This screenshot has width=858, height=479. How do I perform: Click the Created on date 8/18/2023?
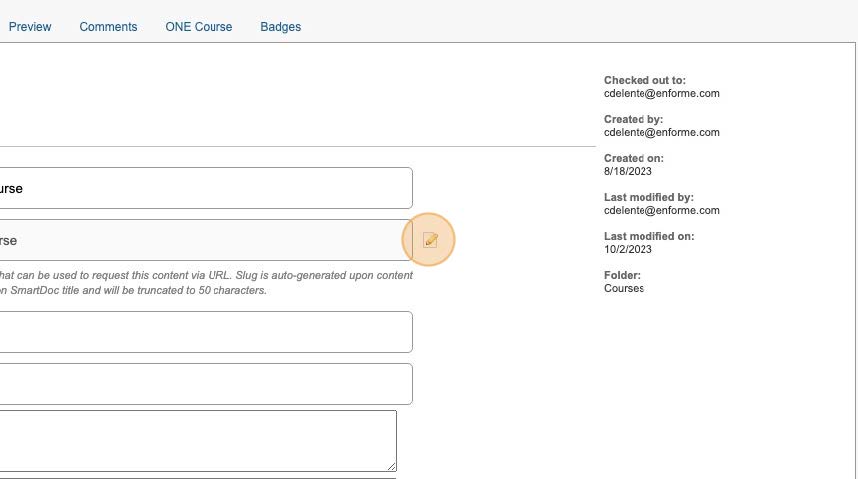[x=628, y=172]
